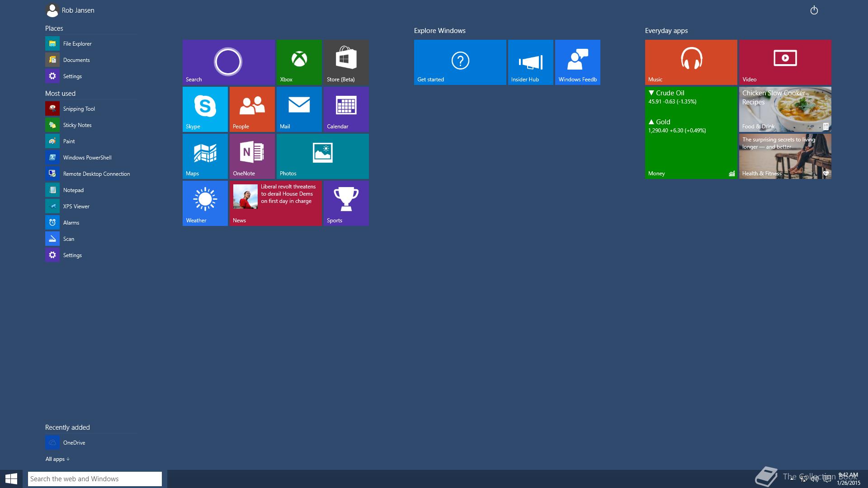Open the Music headphones tile
Image resolution: width=868 pixels, height=488 pixels.
click(x=691, y=62)
